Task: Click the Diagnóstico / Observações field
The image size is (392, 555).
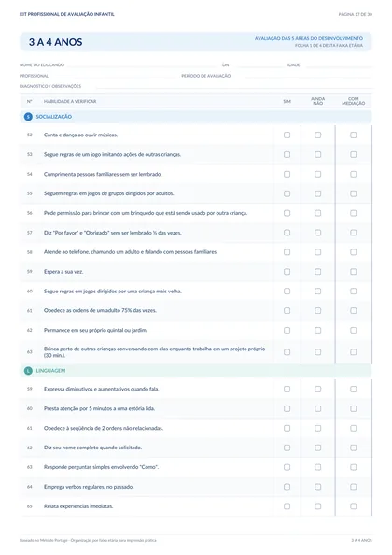Action: click(x=234, y=86)
